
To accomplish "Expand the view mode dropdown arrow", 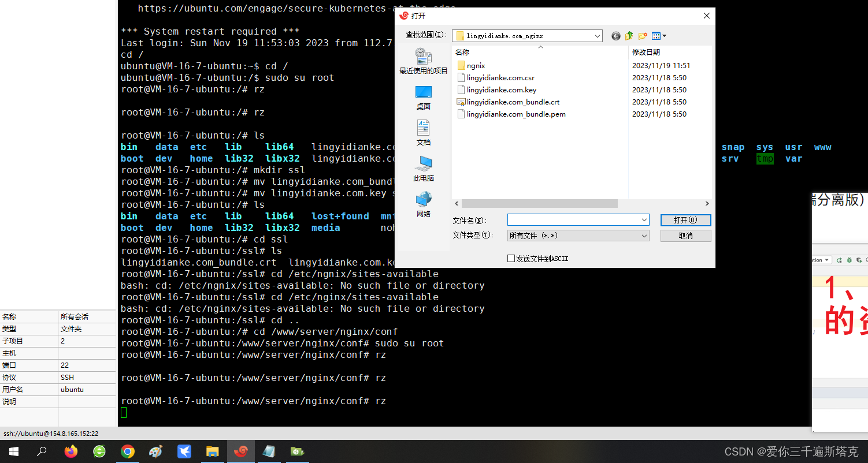I will pos(663,36).
